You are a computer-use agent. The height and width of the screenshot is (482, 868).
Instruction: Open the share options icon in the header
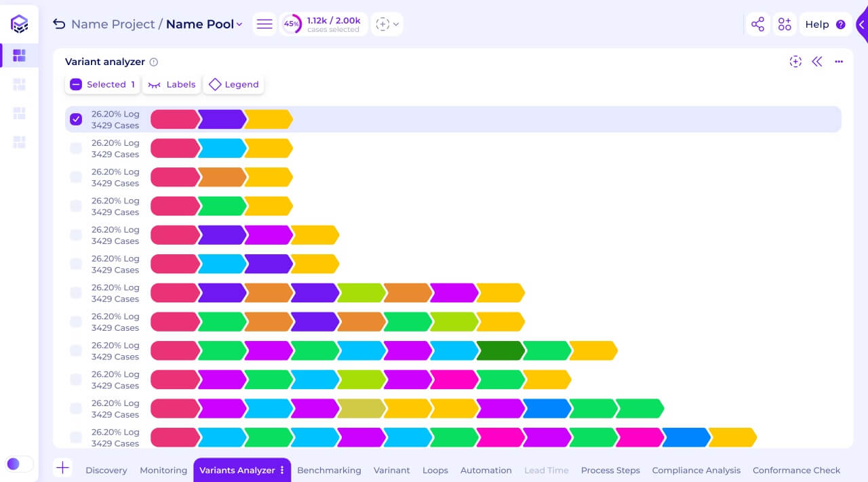tap(757, 24)
